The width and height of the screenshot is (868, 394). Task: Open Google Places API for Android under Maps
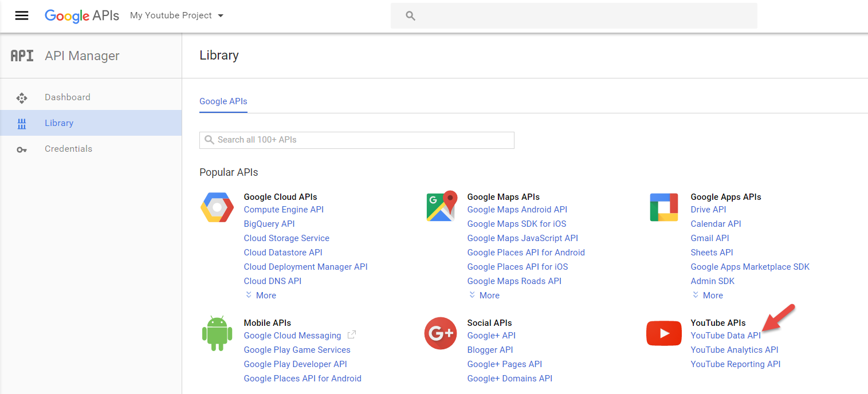point(526,253)
